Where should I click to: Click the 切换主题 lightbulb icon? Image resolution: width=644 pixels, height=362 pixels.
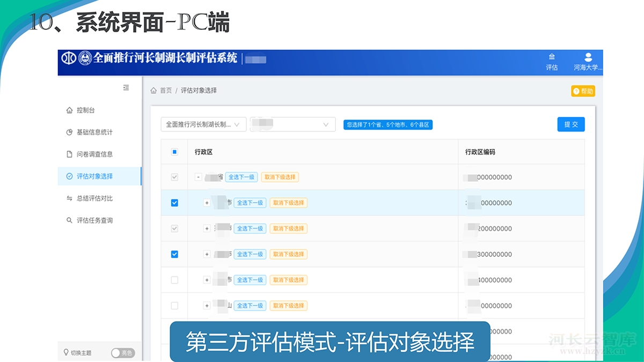coord(67,352)
